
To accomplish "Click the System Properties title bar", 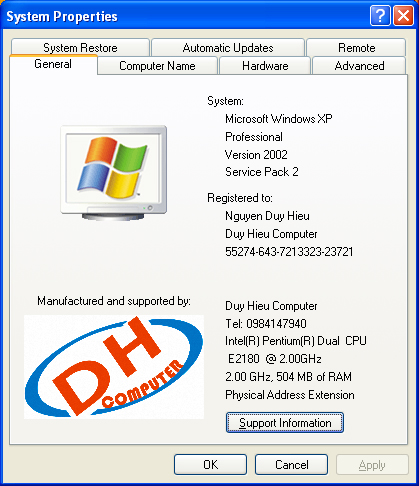I will [x=187, y=16].
